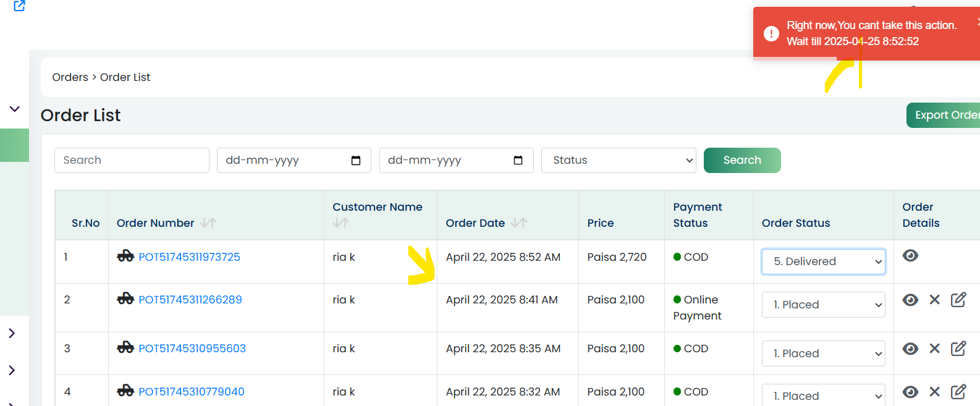The width and height of the screenshot is (980, 406).
Task: Click 'April 22, 2025 8:32 AM' date cell
Action: 503,392
